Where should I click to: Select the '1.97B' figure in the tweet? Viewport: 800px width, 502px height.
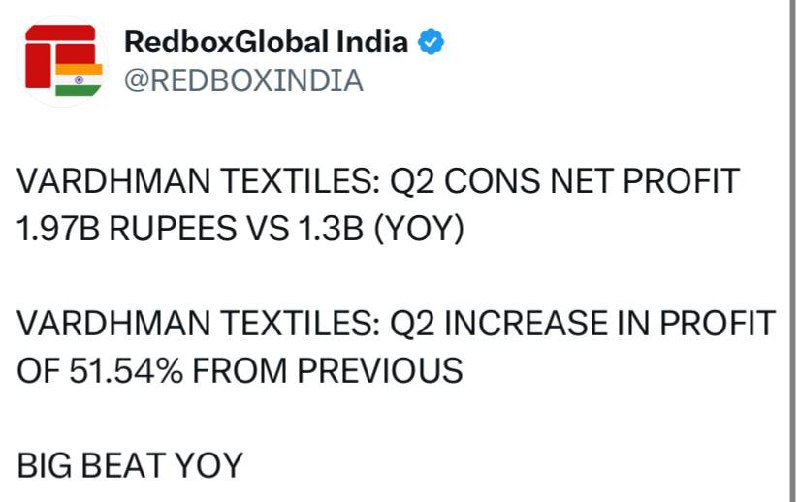pyautogui.click(x=58, y=228)
